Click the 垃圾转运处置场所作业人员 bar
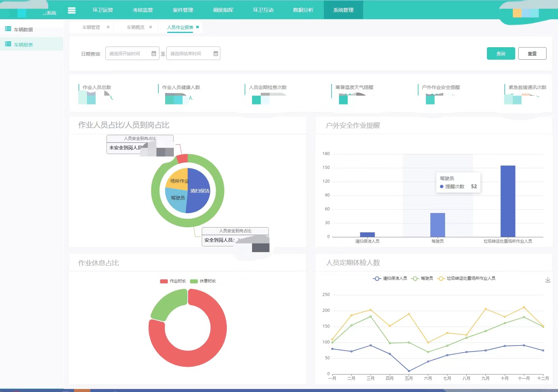Screen dimensions: 558x392 (508, 201)
